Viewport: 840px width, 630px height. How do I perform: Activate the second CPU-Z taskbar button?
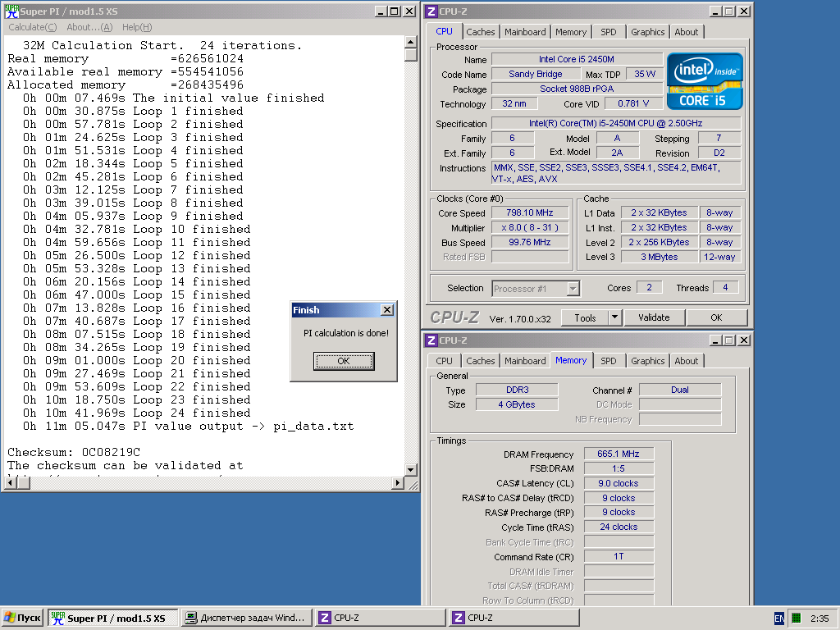pyautogui.click(x=514, y=618)
